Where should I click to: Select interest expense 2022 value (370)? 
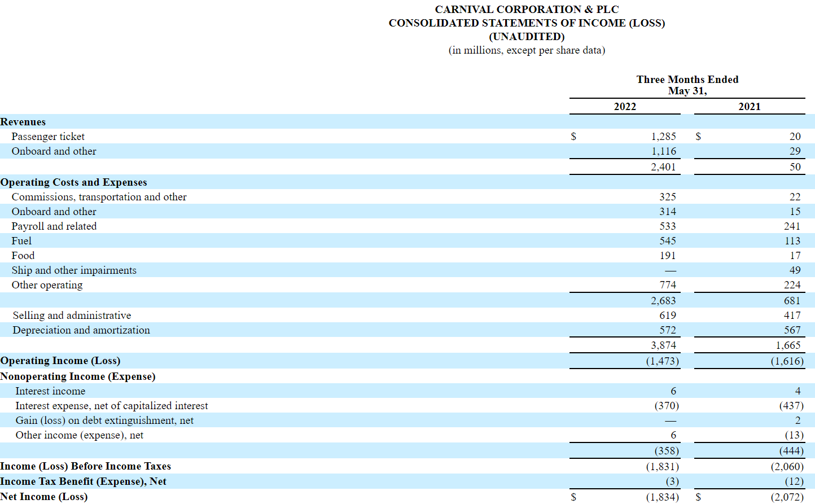667,406
